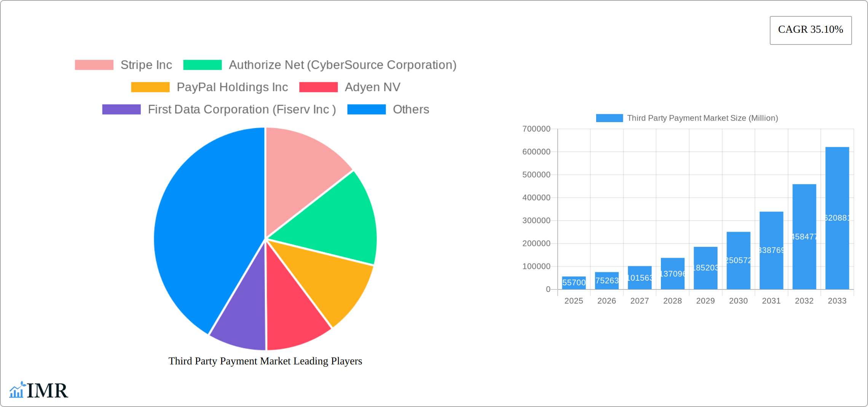The image size is (868, 407).
Task: Click the Market Size bar chart legend swatch
Action: [610, 118]
